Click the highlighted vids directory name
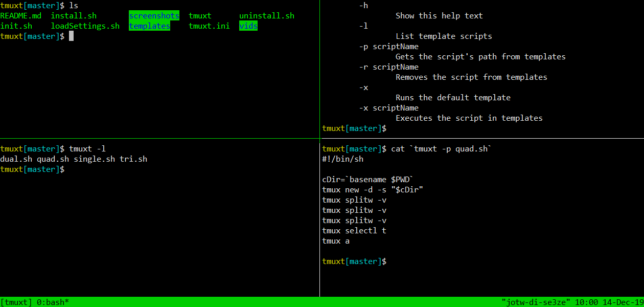Screen dimensions: 644x307 [248, 26]
